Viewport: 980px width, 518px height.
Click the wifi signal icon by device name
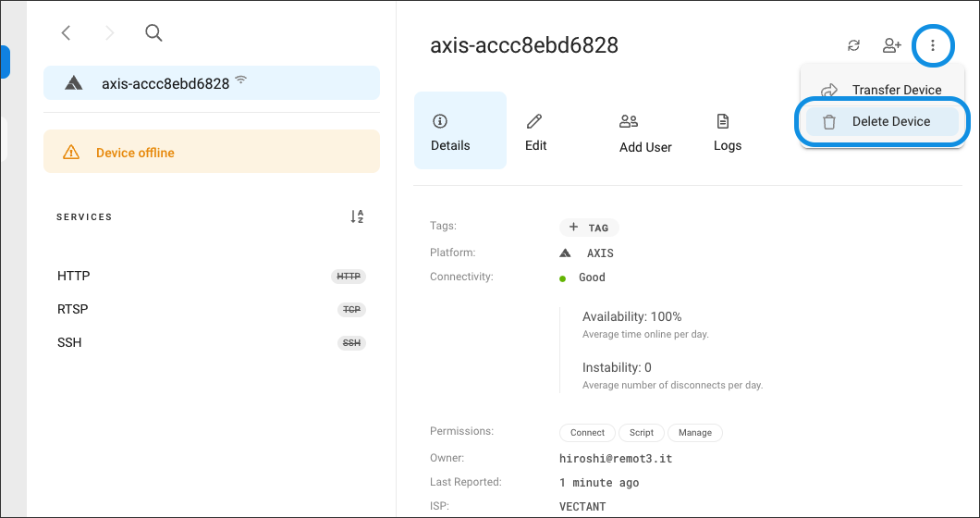(241, 80)
